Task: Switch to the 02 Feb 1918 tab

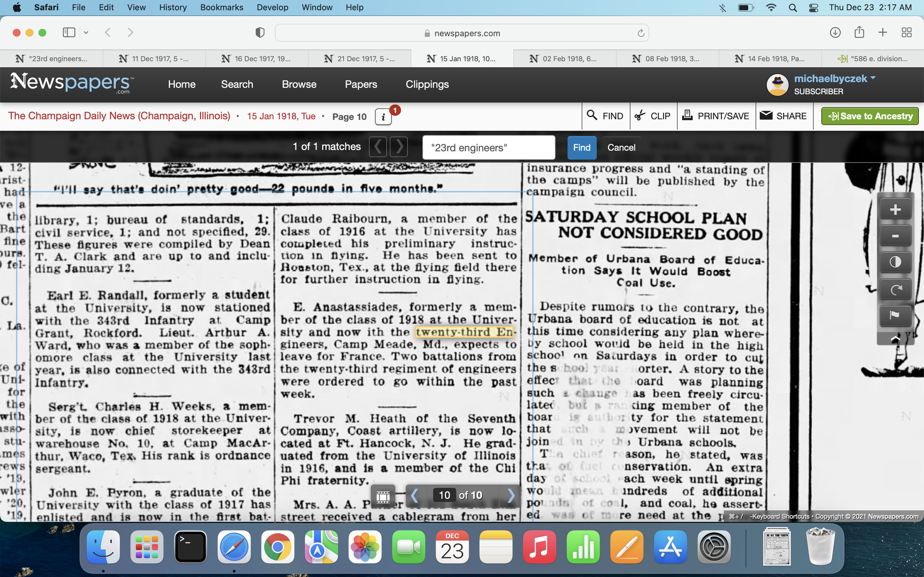Action: (x=564, y=59)
